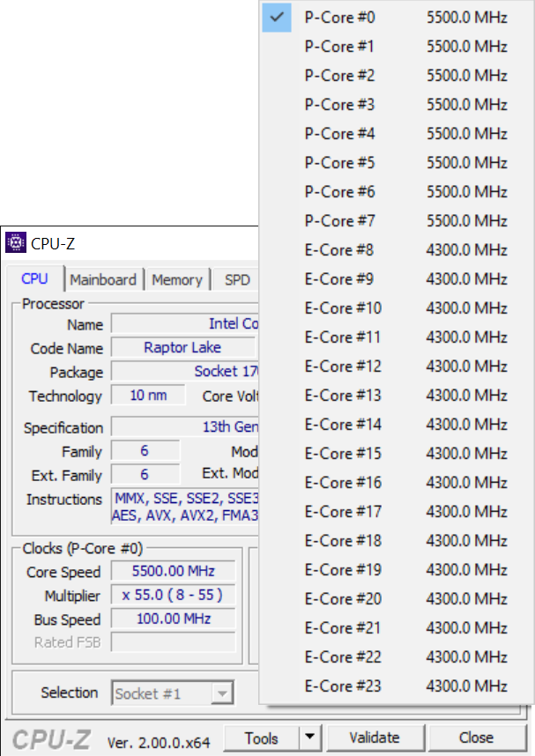
Task: Choose E-Core #21 menu entry
Action: 396,627
